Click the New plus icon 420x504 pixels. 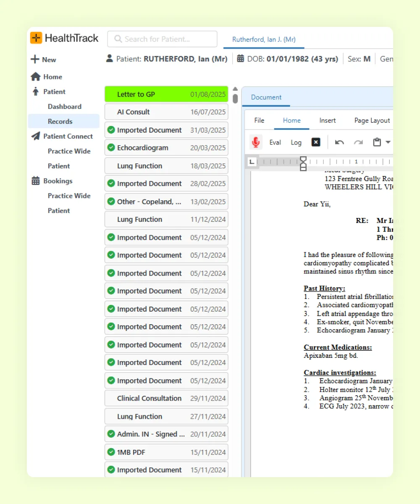pyautogui.click(x=35, y=60)
